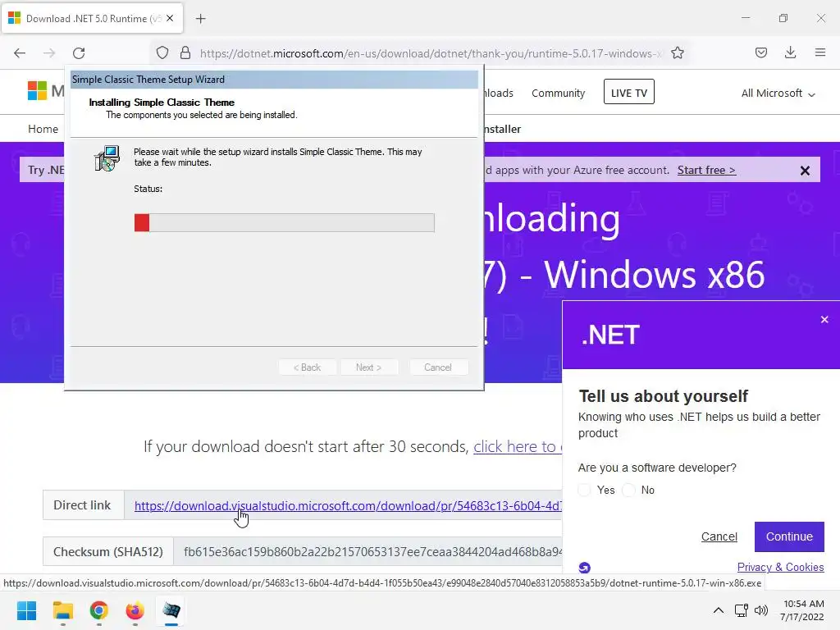Open the Firefox downloads arrow icon

point(790,52)
